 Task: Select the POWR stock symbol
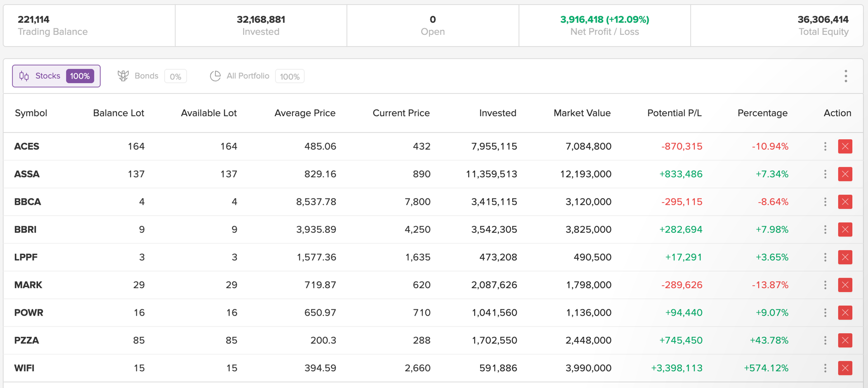pos(28,312)
